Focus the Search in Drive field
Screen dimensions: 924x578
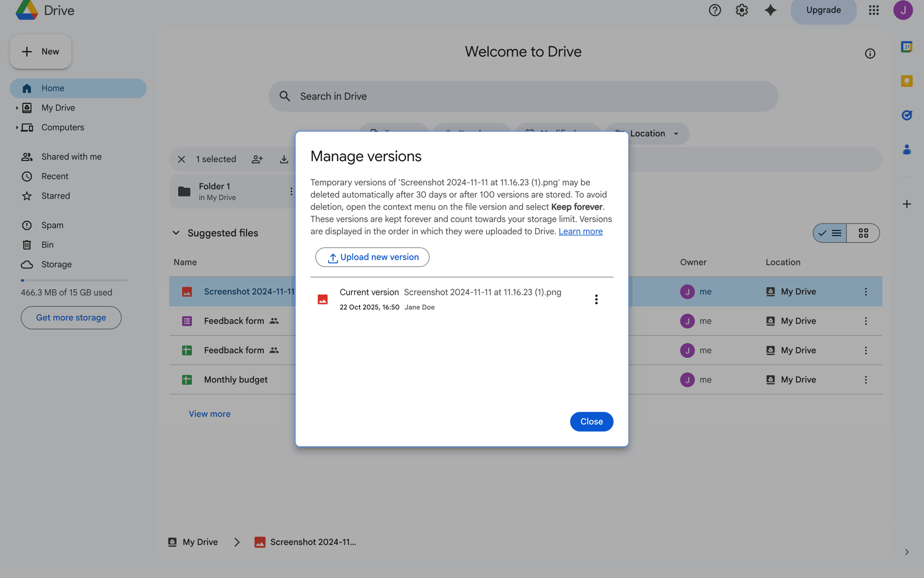[523, 96]
